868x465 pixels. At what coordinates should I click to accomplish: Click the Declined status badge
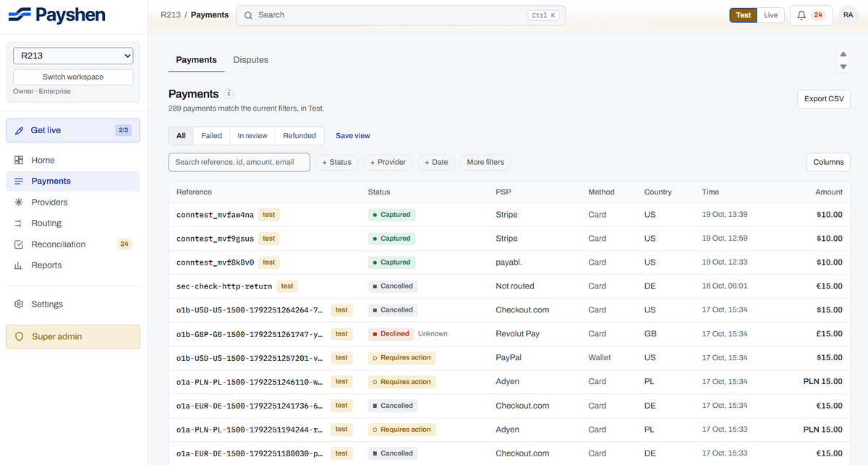[391, 334]
